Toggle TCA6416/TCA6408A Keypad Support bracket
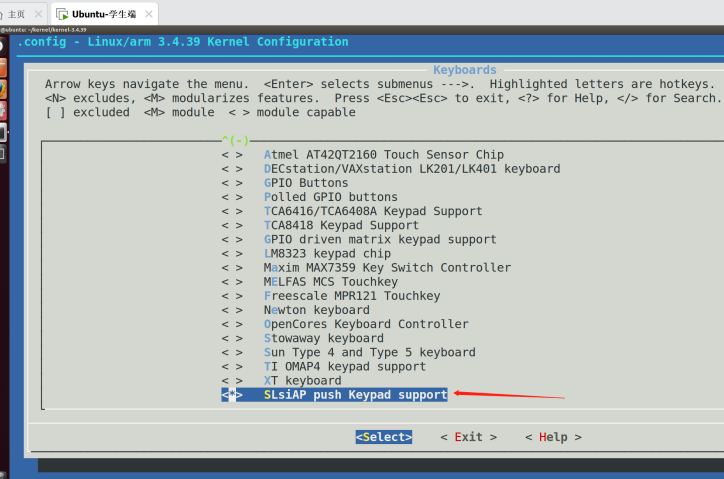This screenshot has height=479, width=724. coord(232,211)
